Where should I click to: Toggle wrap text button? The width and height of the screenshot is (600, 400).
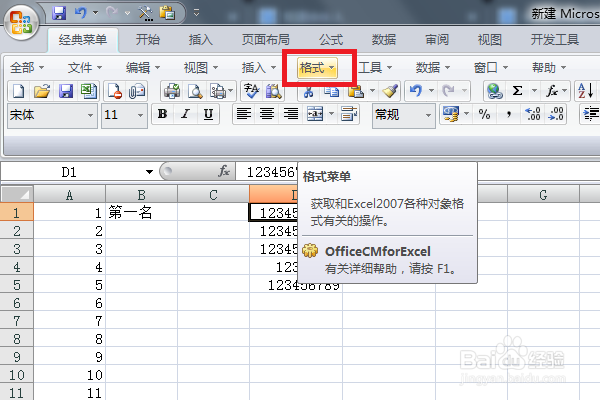(x=349, y=114)
